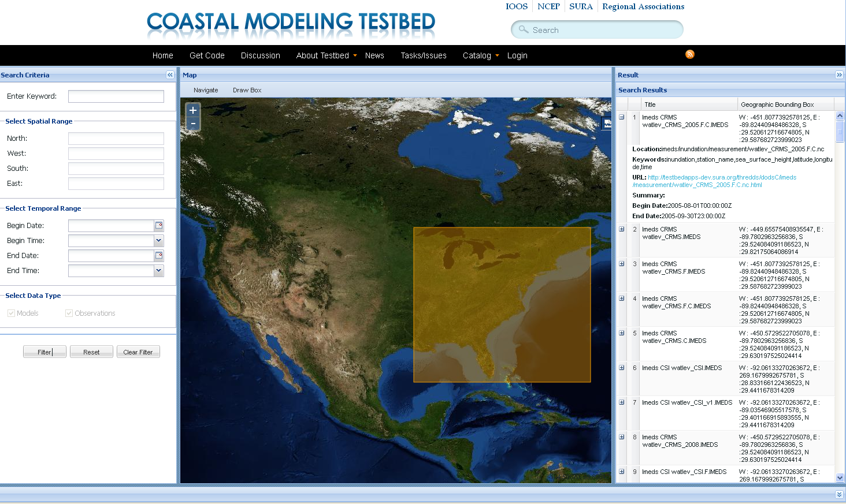Open the Home menu item
The height and width of the screenshot is (504, 846).
(x=163, y=55)
